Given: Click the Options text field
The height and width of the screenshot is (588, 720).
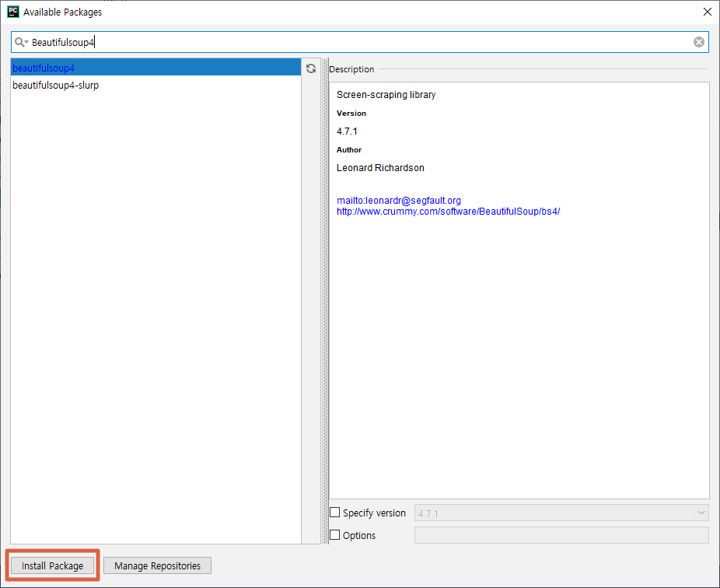Looking at the screenshot, I should point(561,535).
